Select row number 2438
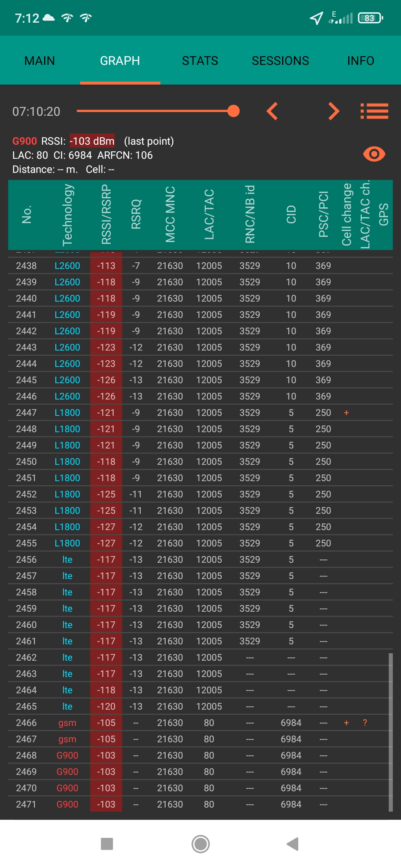Viewport: 401px width, 868px height. pos(26,266)
